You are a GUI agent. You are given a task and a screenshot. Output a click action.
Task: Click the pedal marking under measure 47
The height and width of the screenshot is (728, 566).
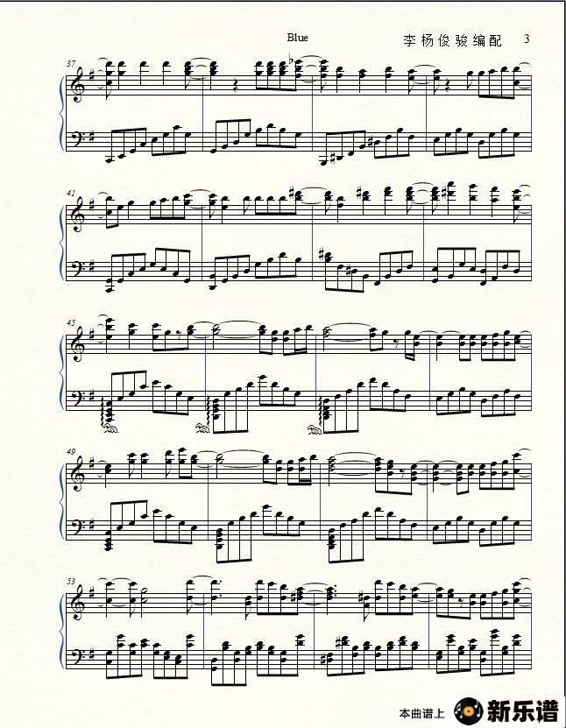(x=315, y=430)
